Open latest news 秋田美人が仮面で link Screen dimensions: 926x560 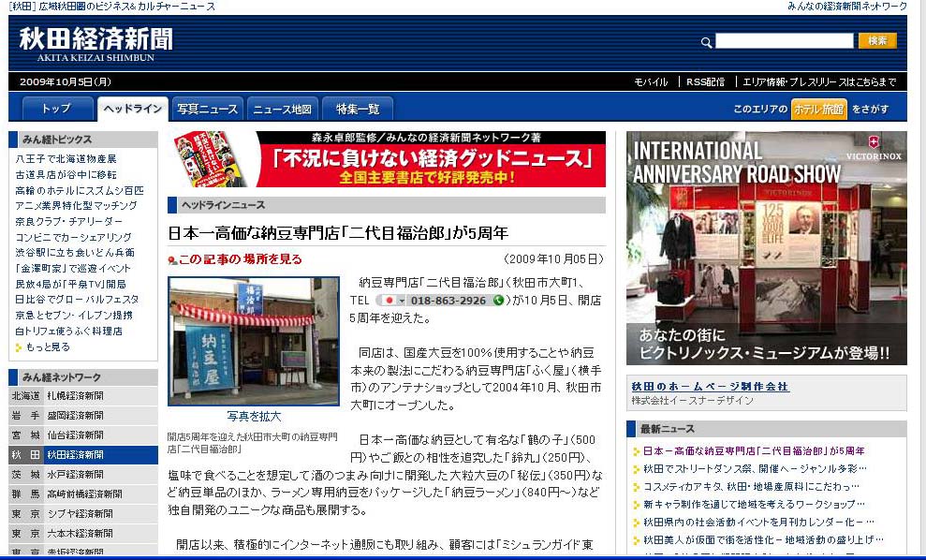point(763,540)
